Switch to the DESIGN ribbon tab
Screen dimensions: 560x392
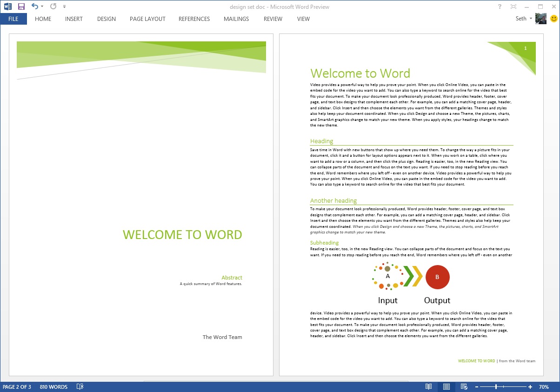106,19
